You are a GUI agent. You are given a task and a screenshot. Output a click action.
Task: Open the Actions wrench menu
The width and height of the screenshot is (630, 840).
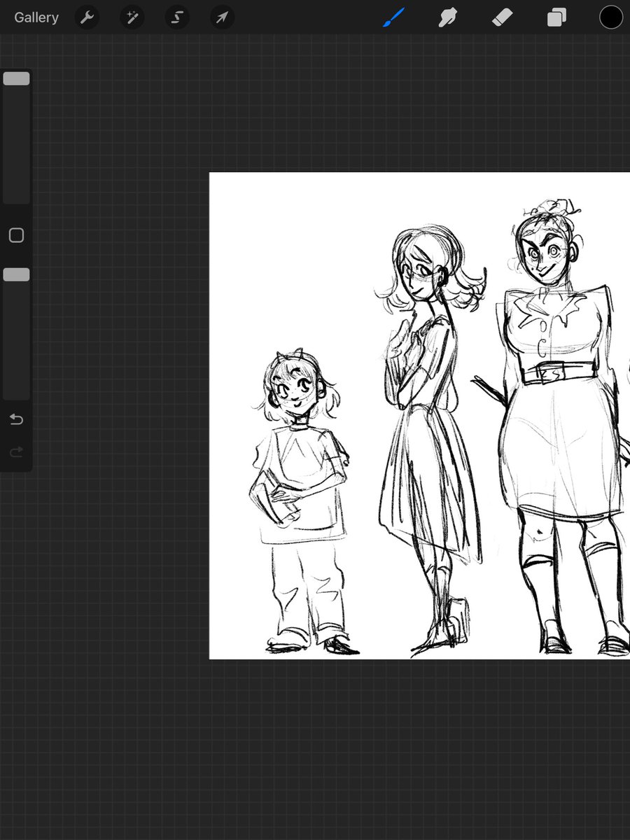[x=87, y=17]
